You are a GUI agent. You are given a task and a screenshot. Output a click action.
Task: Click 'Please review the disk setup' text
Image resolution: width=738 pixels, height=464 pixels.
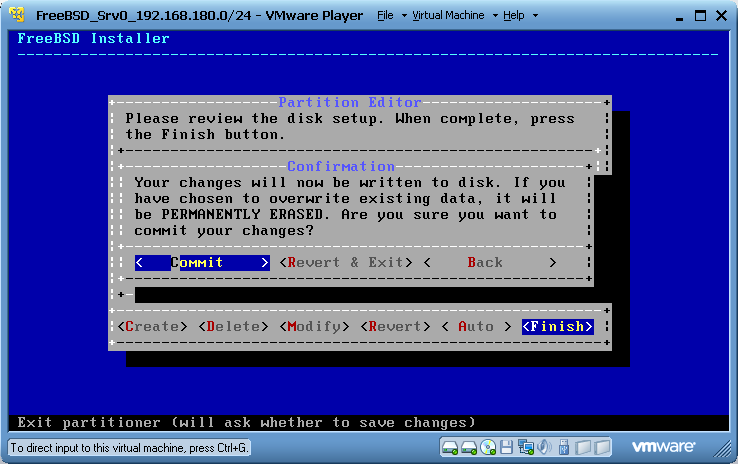pos(251,119)
